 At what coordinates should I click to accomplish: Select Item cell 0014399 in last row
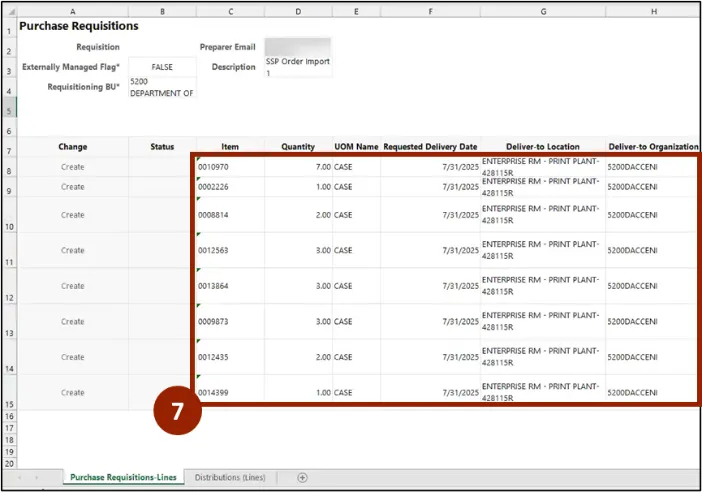(x=230, y=392)
